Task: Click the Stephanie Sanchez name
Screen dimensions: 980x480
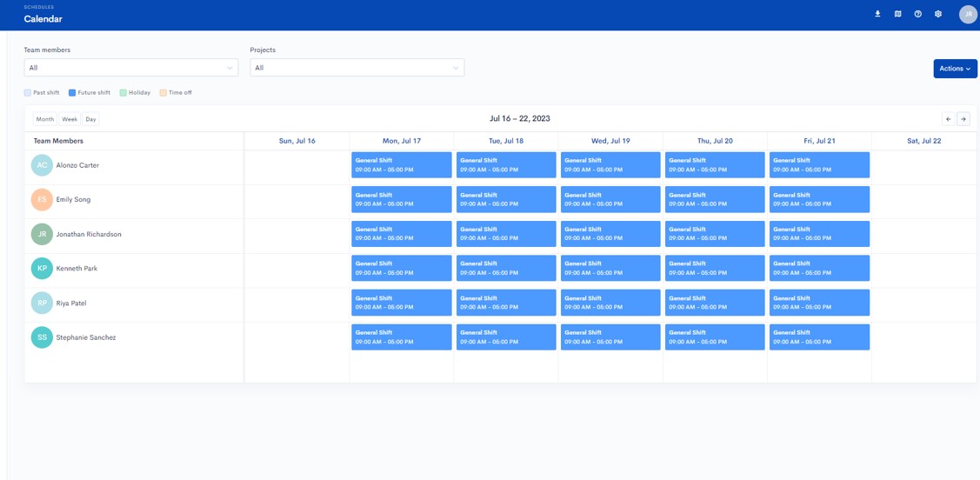Action: (x=86, y=337)
